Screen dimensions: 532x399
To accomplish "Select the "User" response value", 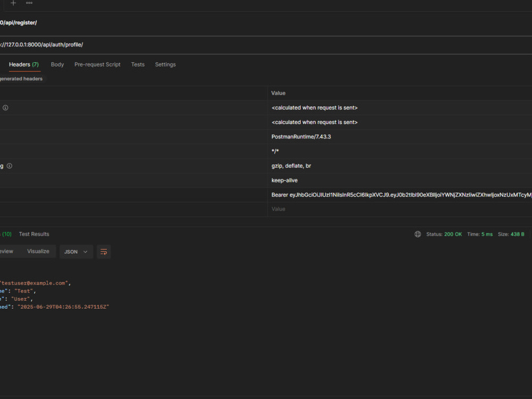I will coord(20,299).
